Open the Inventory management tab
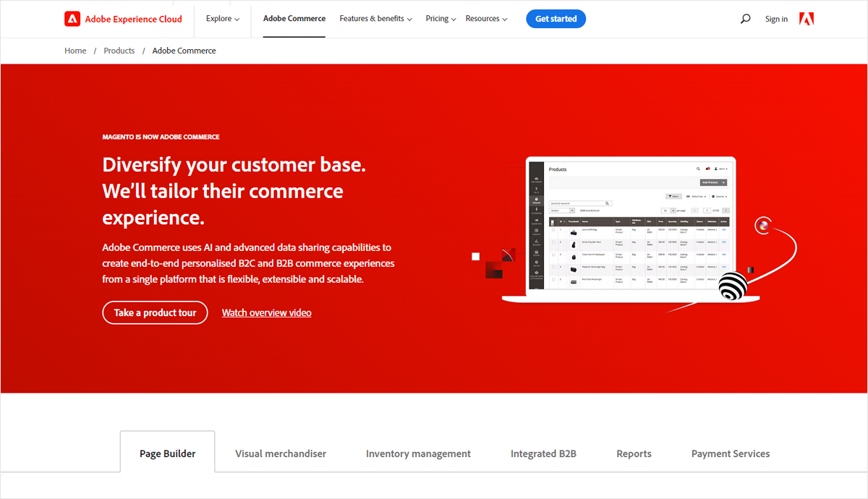Viewport: 868px width, 499px height. click(x=418, y=453)
